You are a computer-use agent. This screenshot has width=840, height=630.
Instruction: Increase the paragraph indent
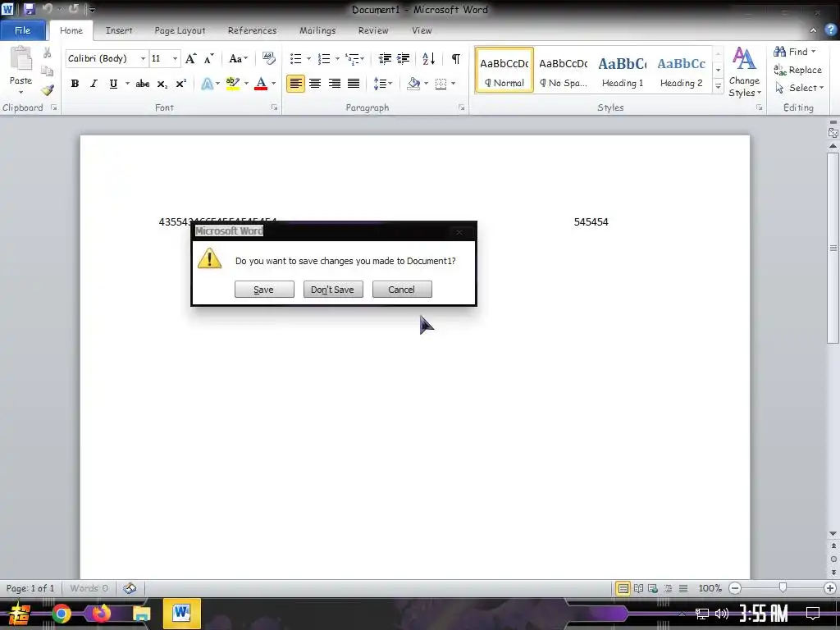coord(404,58)
